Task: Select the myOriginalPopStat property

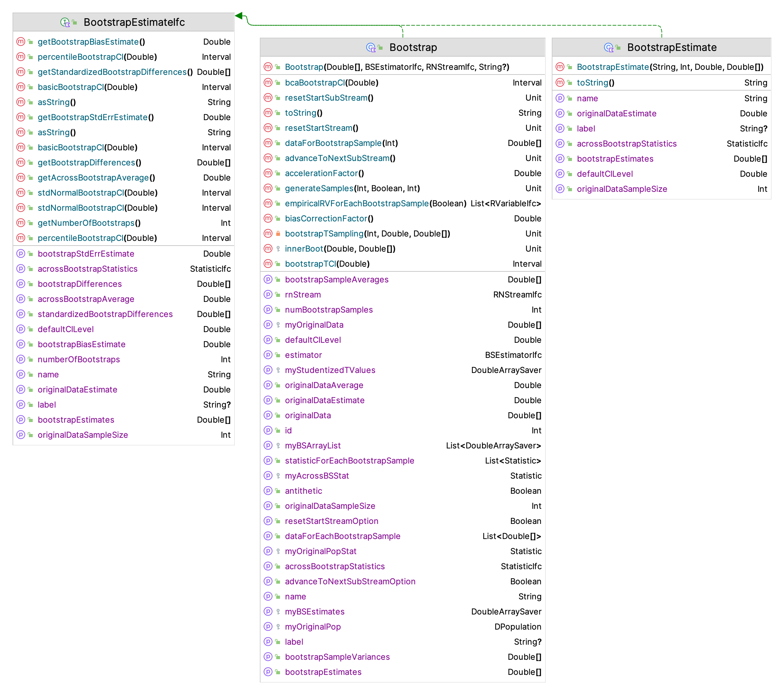Action: pos(321,551)
